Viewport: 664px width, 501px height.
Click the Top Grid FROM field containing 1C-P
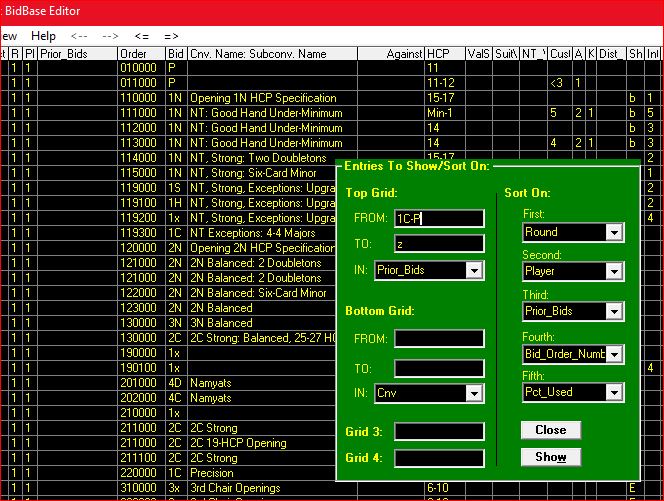pos(438,218)
